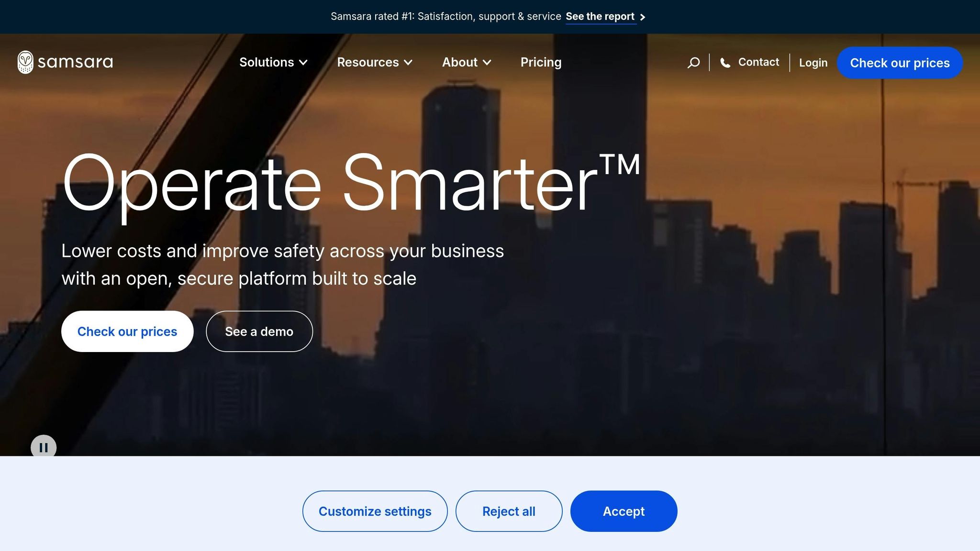
Task: Open the Solutions menu label
Action: [x=267, y=62]
